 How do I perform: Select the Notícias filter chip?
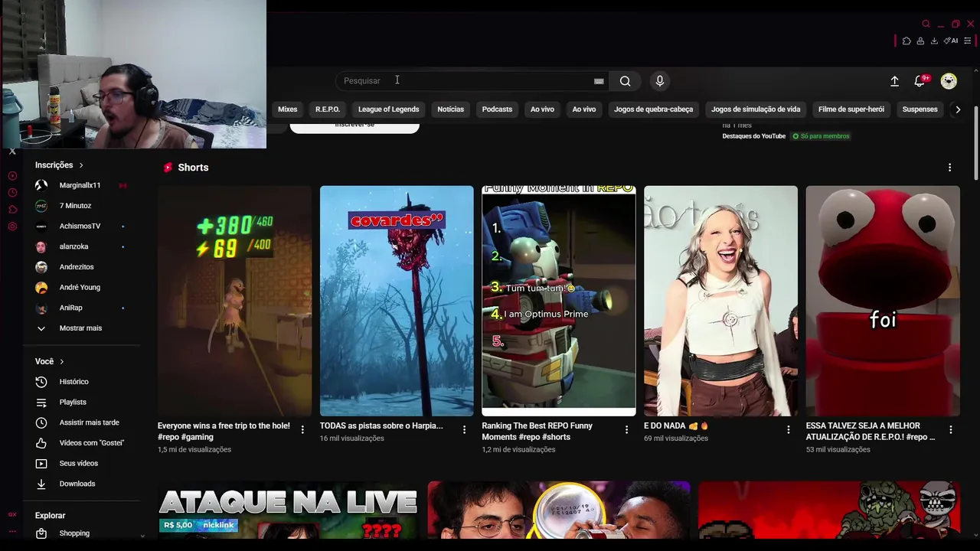coord(450,109)
